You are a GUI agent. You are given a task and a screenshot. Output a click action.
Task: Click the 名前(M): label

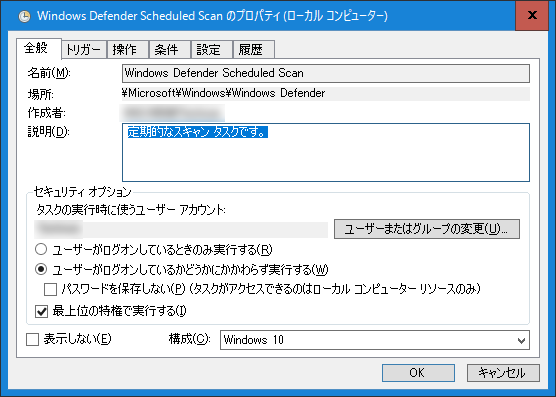click(49, 73)
